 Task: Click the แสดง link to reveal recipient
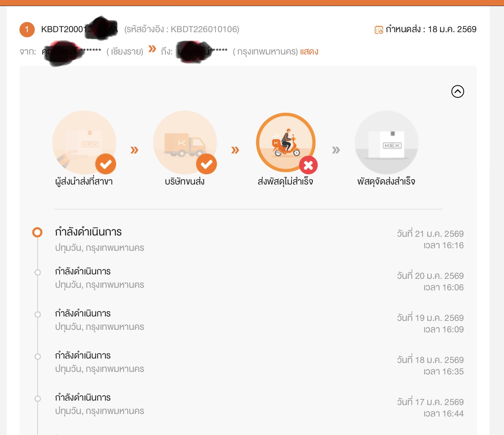[x=309, y=52]
